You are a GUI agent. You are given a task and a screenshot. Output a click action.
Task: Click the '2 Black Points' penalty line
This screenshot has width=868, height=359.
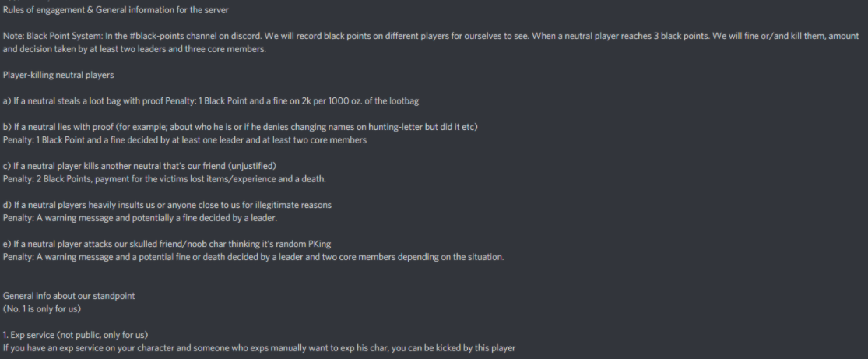coord(164,179)
